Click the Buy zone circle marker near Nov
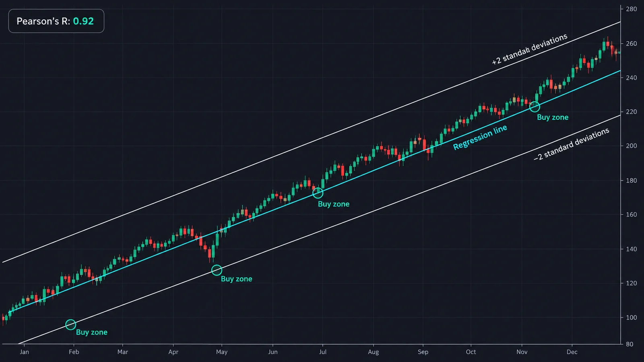The image size is (644, 362). 535,107
